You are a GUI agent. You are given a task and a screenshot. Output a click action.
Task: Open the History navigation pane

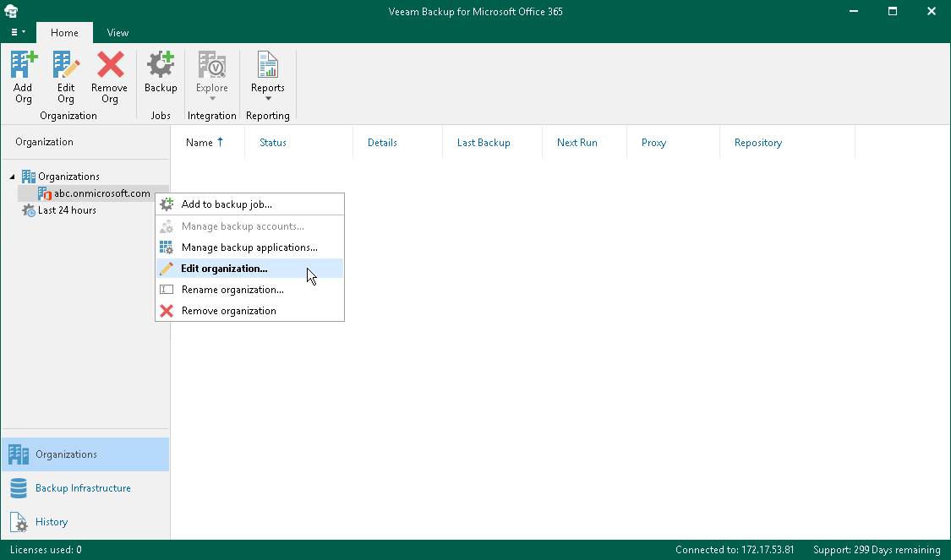85,522
